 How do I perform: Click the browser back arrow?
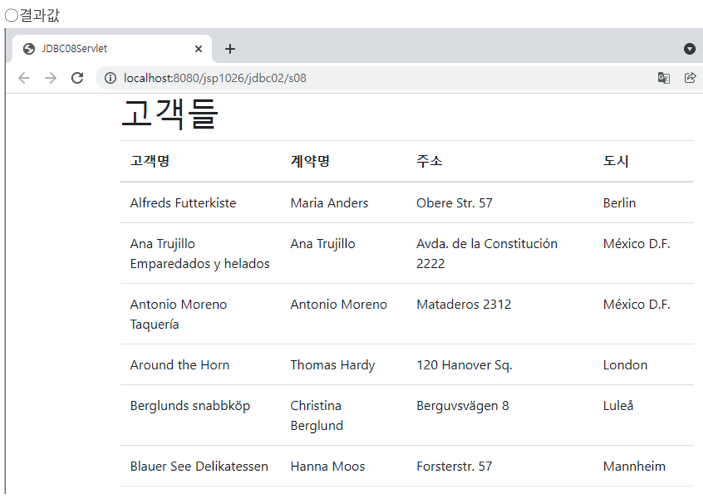coord(24,78)
